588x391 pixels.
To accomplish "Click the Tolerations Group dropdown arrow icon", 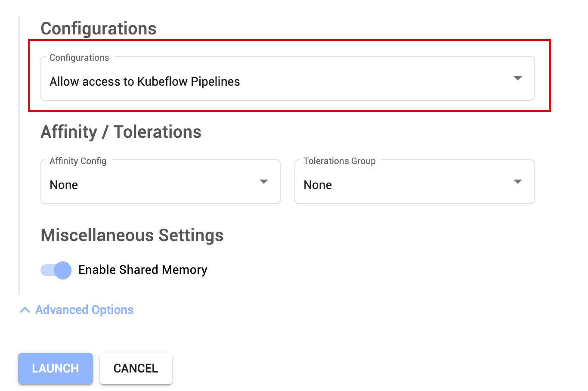I will coord(518,182).
